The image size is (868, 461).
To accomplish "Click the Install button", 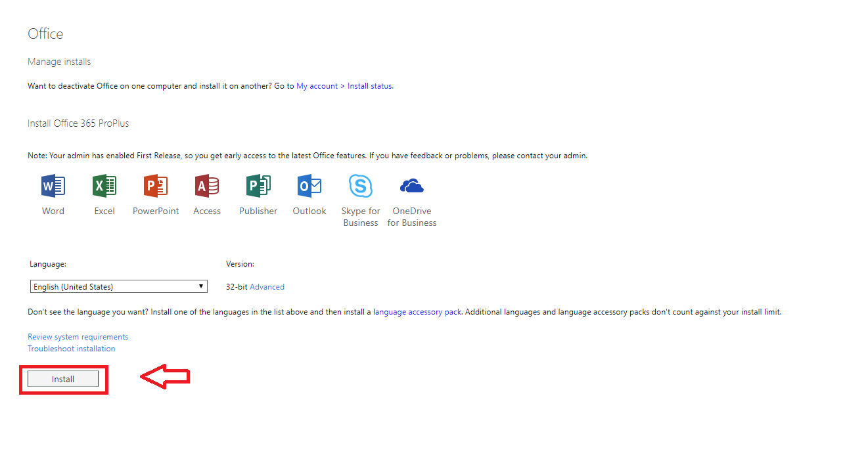I will click(x=63, y=379).
